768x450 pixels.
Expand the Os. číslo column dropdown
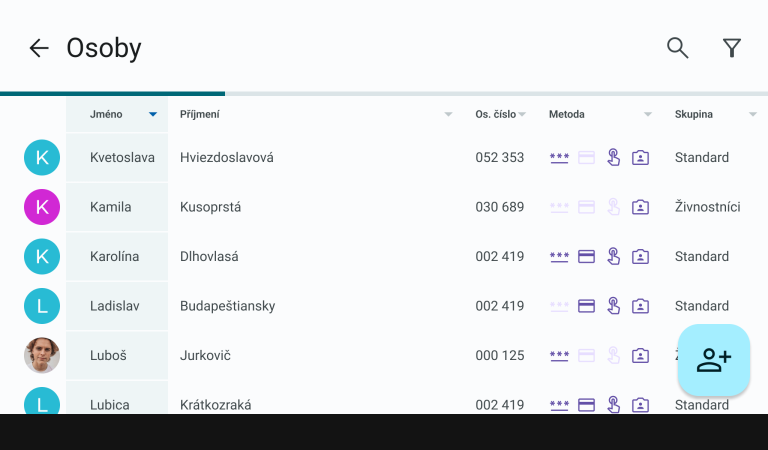523,115
